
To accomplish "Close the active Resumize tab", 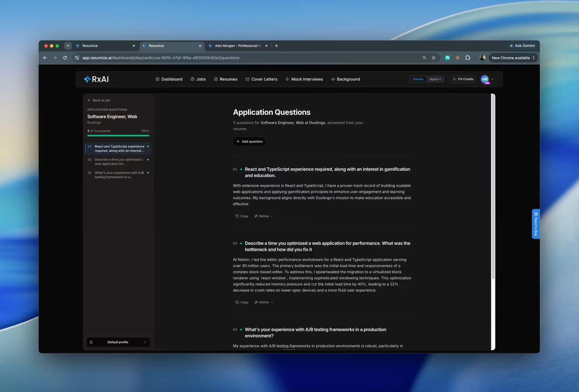I will 200,46.
